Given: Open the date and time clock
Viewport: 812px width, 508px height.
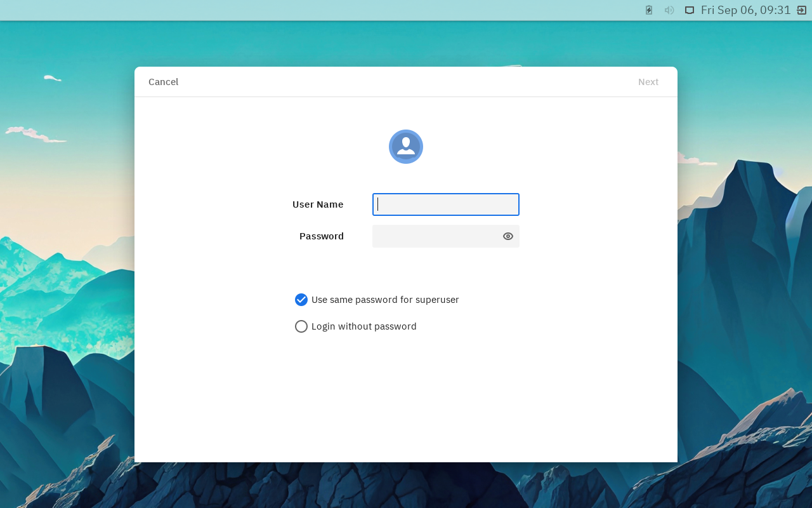Looking at the screenshot, I should [x=745, y=10].
